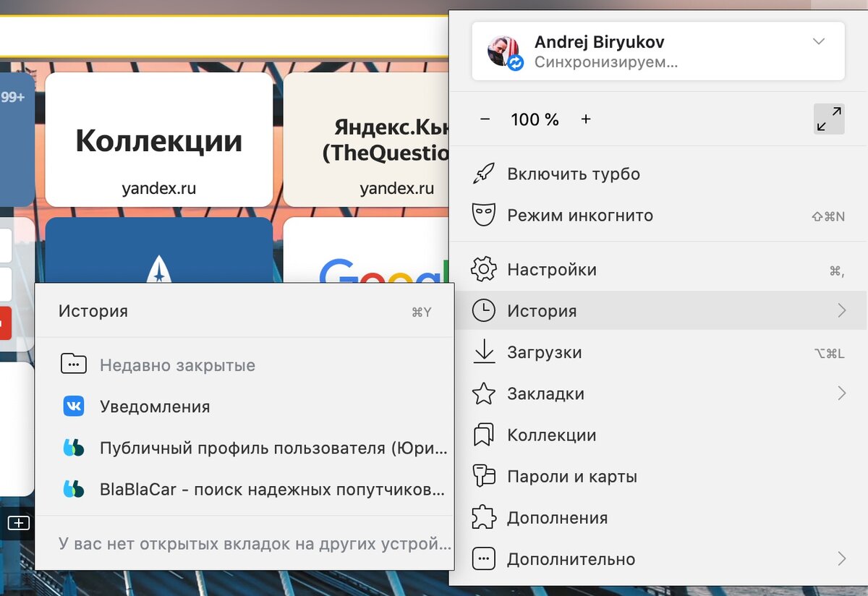The width and height of the screenshot is (868, 596).
Task: Open Настройки from the menu
Action: (658, 269)
